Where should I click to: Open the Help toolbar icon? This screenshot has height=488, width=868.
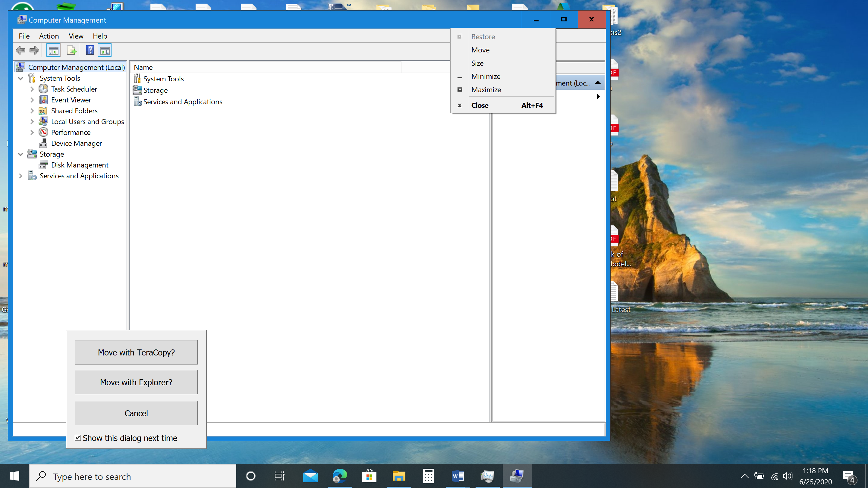[90, 51]
